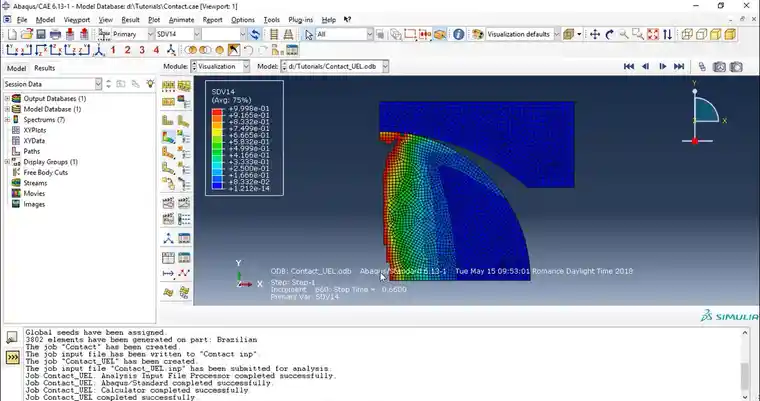
Task: Click the print icon in toolbar
Action: point(55,34)
